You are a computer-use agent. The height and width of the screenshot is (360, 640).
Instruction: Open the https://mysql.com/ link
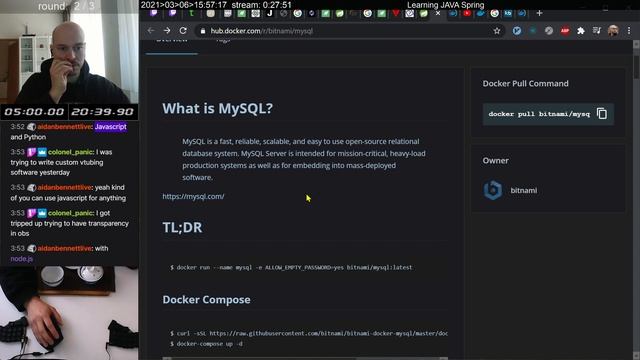click(x=193, y=196)
